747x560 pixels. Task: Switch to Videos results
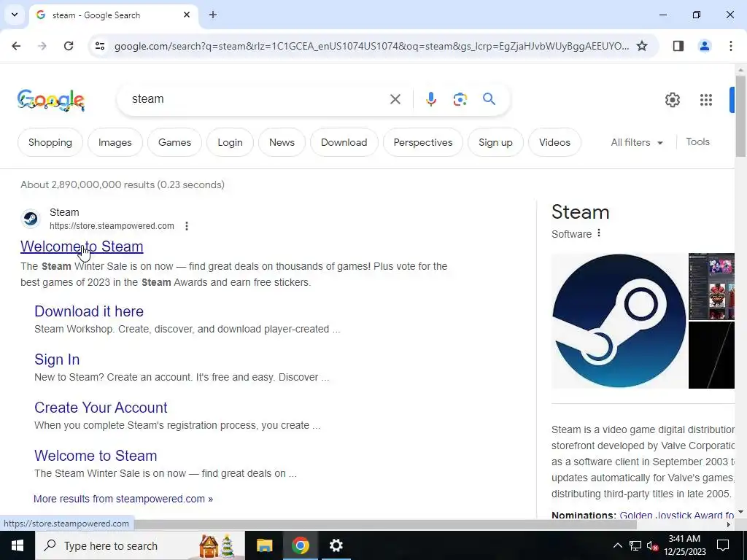(x=554, y=142)
